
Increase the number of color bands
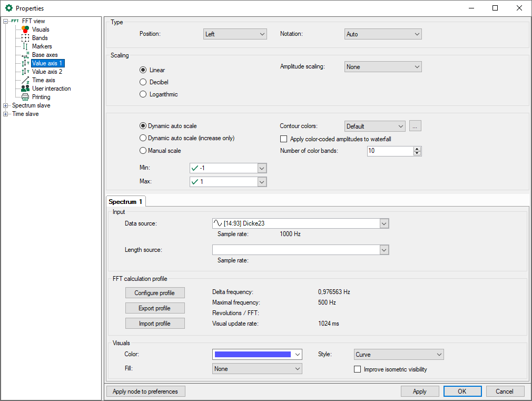pos(417,149)
